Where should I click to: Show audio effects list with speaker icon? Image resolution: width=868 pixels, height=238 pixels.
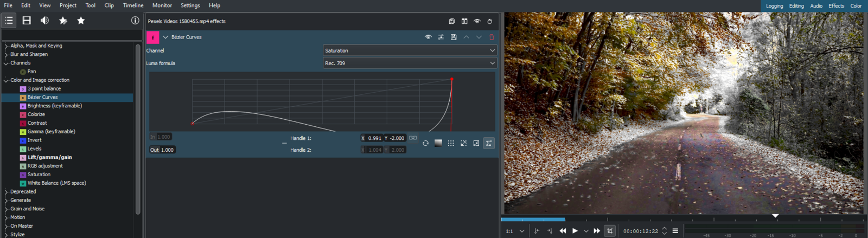[44, 21]
